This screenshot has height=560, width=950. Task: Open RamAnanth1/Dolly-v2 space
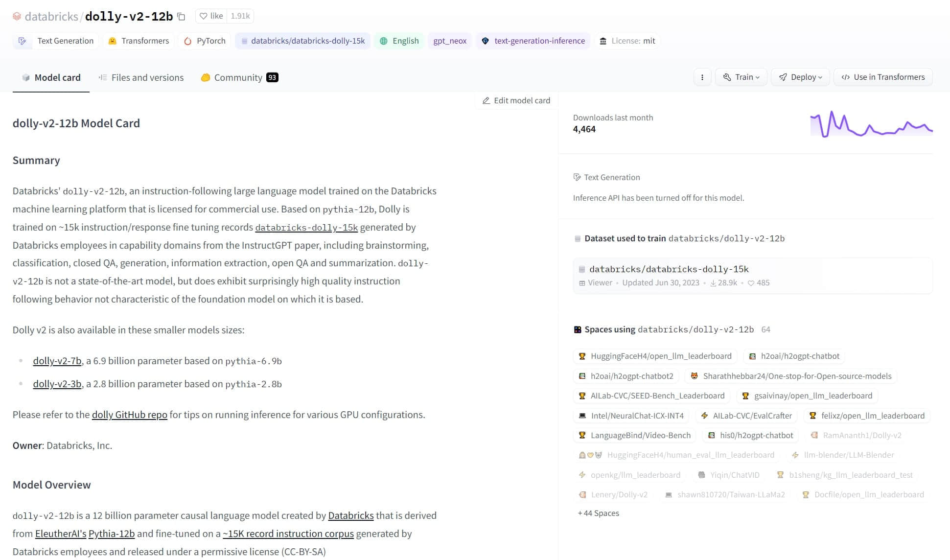tap(856, 435)
